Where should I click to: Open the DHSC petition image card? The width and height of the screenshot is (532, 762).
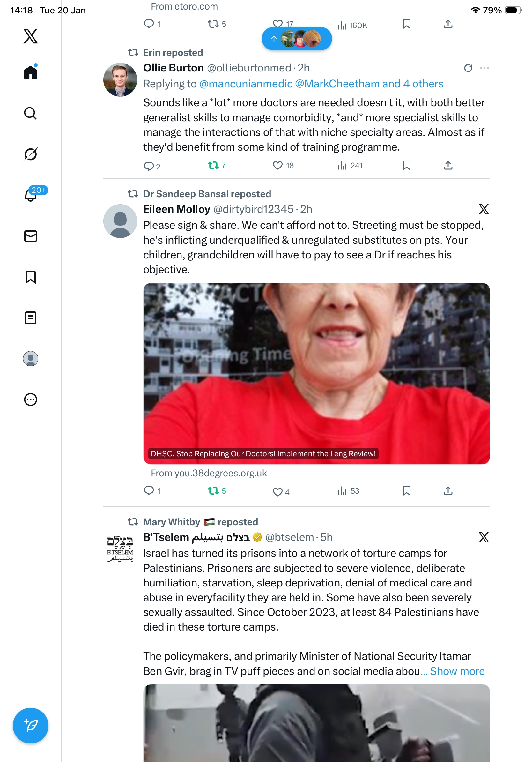(316, 373)
